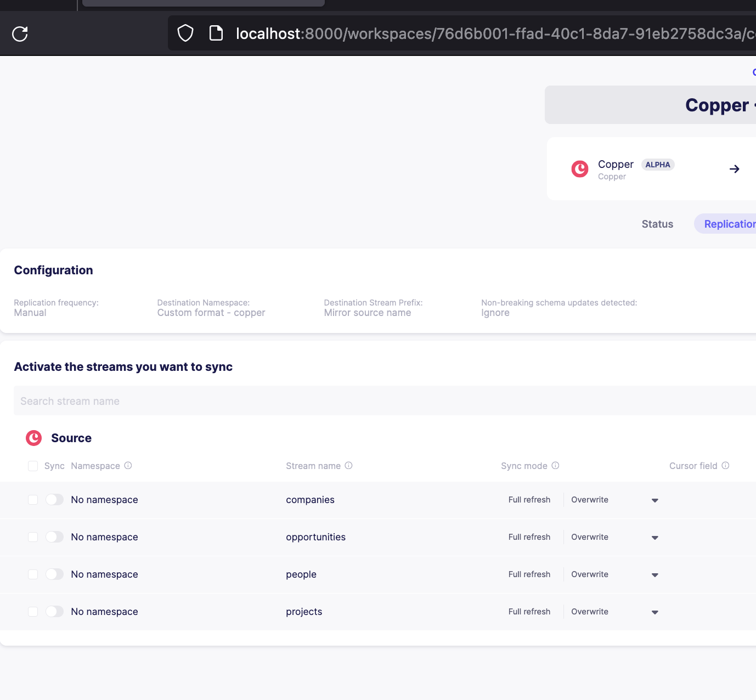Click the browser address bar URL
The height and width of the screenshot is (700, 756).
point(495,33)
